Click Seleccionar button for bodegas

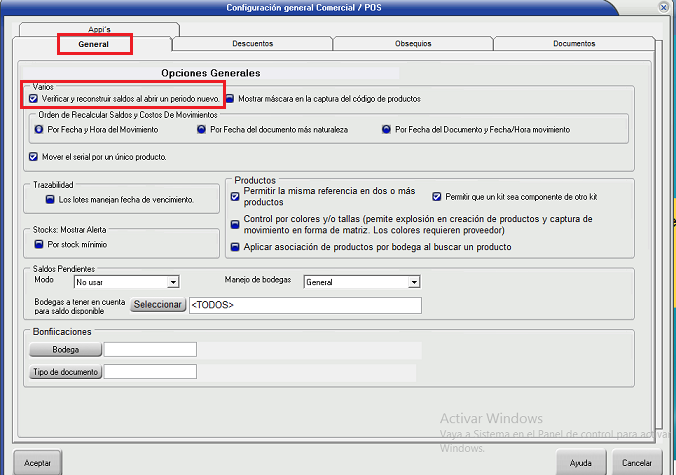tap(158, 305)
